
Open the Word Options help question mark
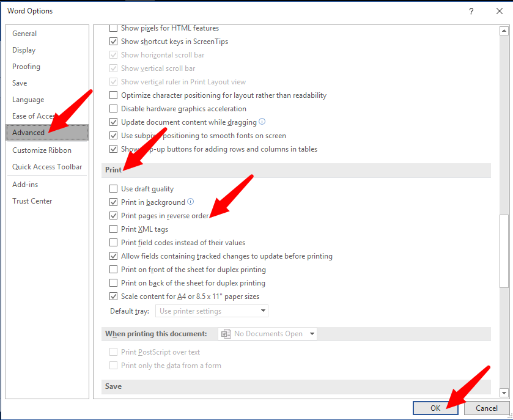click(x=471, y=10)
